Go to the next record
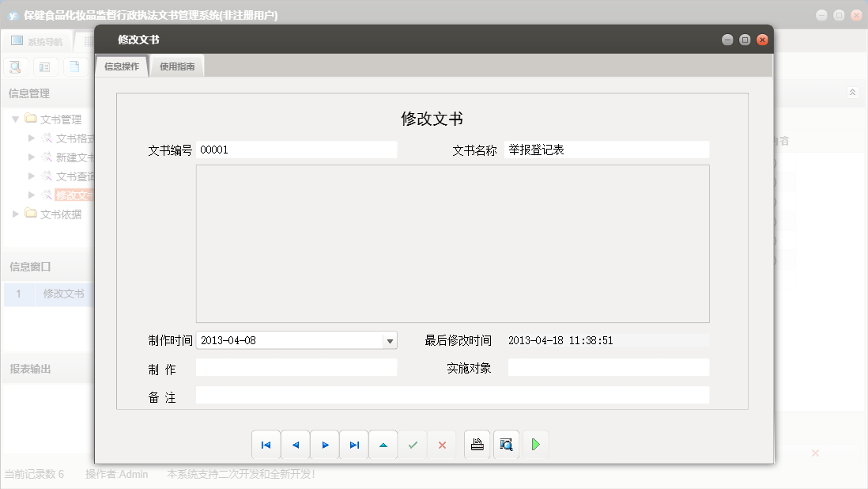This screenshot has width=868, height=489. click(x=325, y=445)
